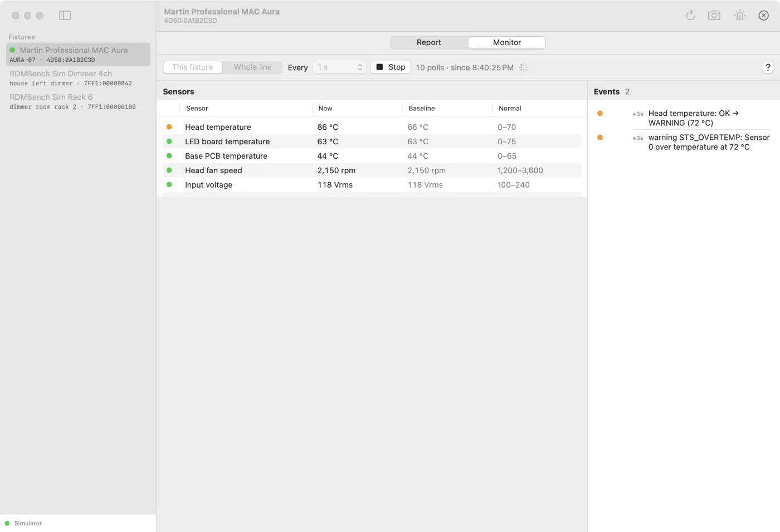The width and height of the screenshot is (780, 532).
Task: Click the orange dot of STS_OVERTEMP event
Action: pos(600,138)
